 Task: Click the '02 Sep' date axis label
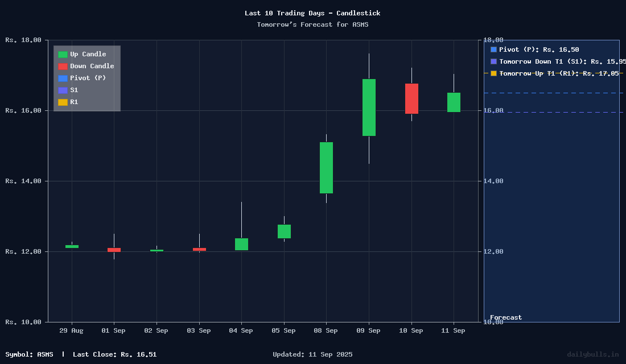pos(156,330)
